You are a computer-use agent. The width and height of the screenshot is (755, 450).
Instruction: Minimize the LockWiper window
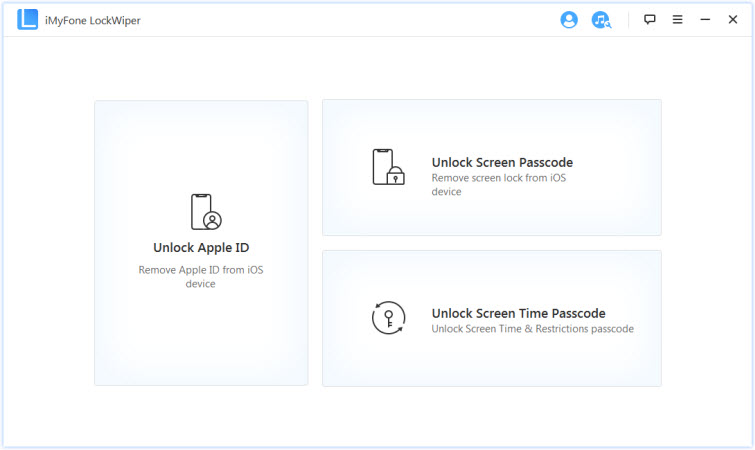pyautogui.click(x=705, y=20)
